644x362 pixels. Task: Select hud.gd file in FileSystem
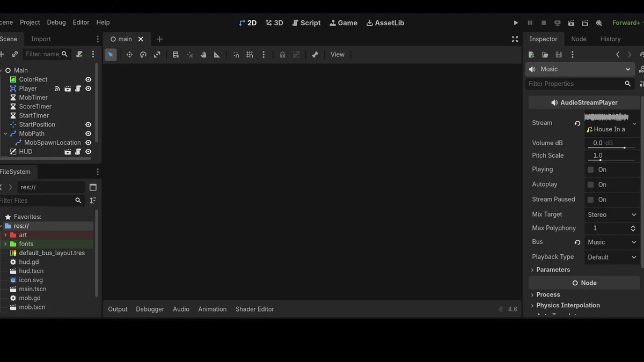[29, 262]
